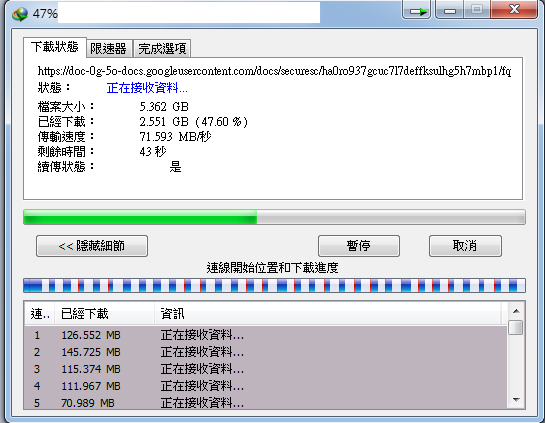Image resolution: width=545 pixels, height=423 pixels.
Task: Click the googleusercontent download URL text
Action: pyautogui.click(x=274, y=71)
